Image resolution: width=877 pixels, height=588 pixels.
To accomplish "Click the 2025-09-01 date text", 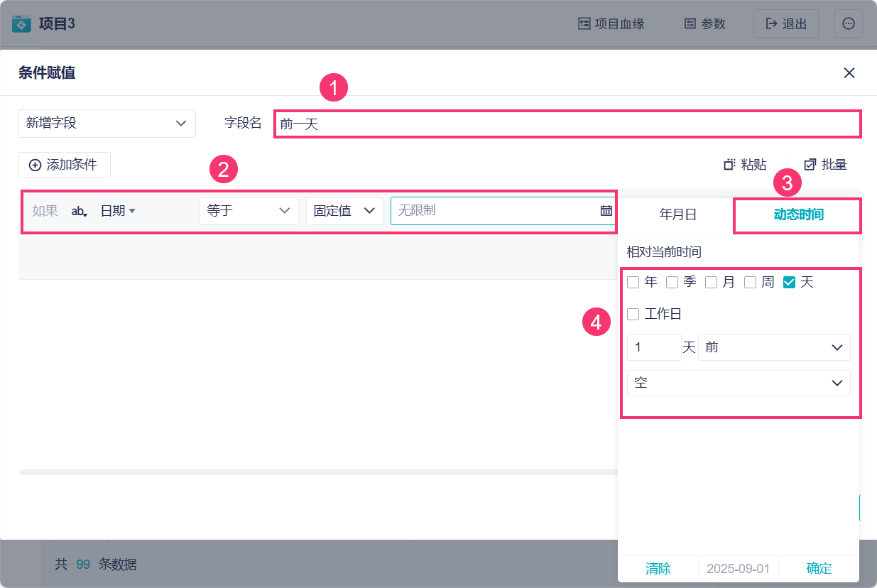I will pos(739,569).
